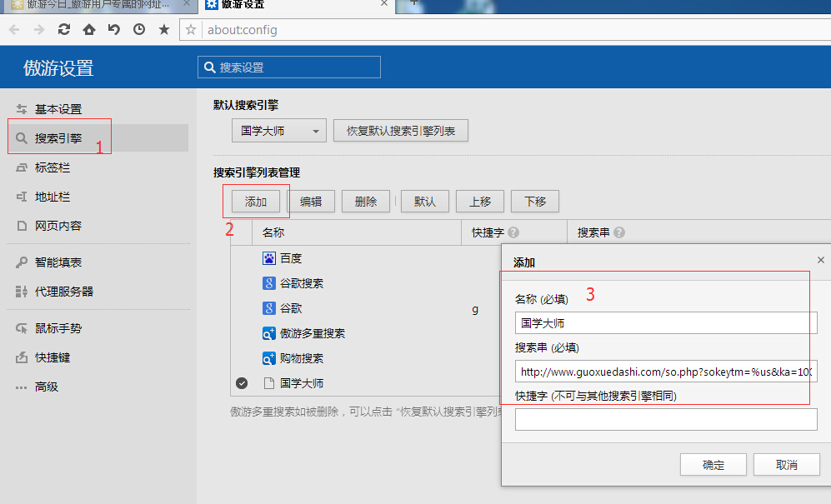
Task: Select 搜索引擎 in the sidebar
Action: click(x=98, y=138)
